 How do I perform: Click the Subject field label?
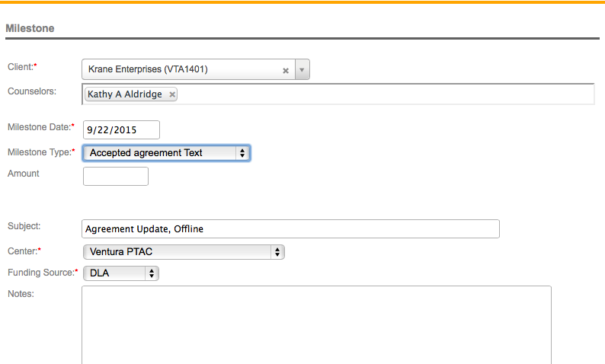coord(24,226)
